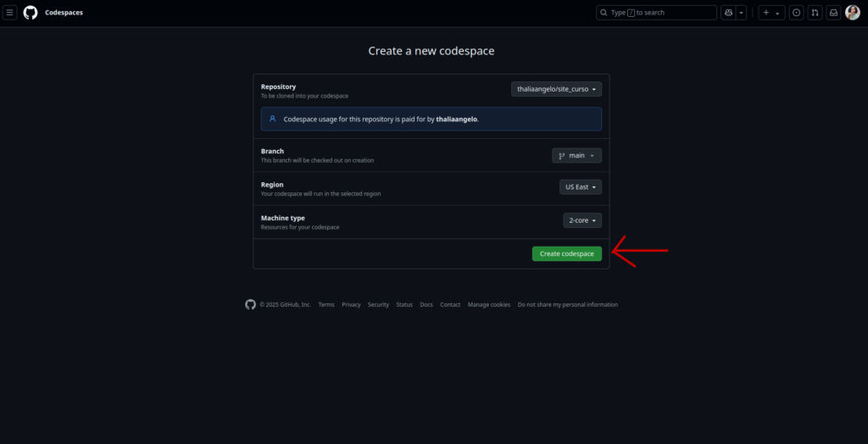Open the plus create-new menu
The width and height of the screenshot is (868, 444).
[771, 13]
